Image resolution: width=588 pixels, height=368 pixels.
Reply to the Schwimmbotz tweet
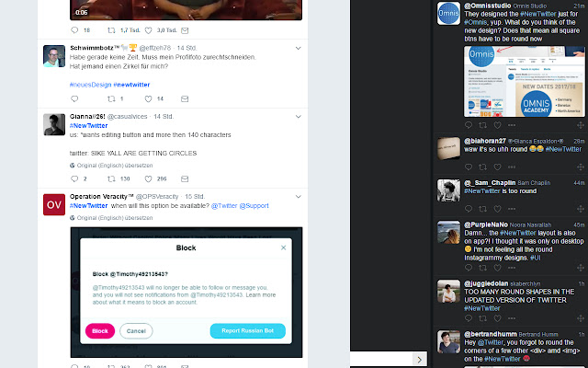pos(74,98)
